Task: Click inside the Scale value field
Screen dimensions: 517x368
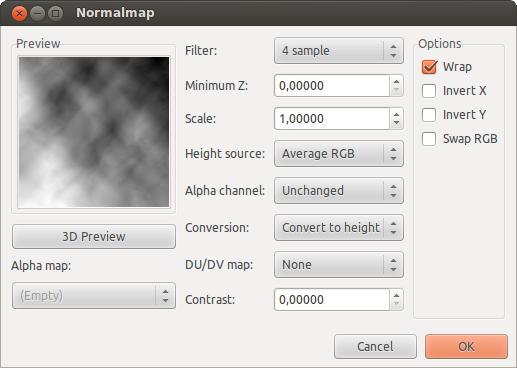Action: pyautogui.click(x=332, y=119)
